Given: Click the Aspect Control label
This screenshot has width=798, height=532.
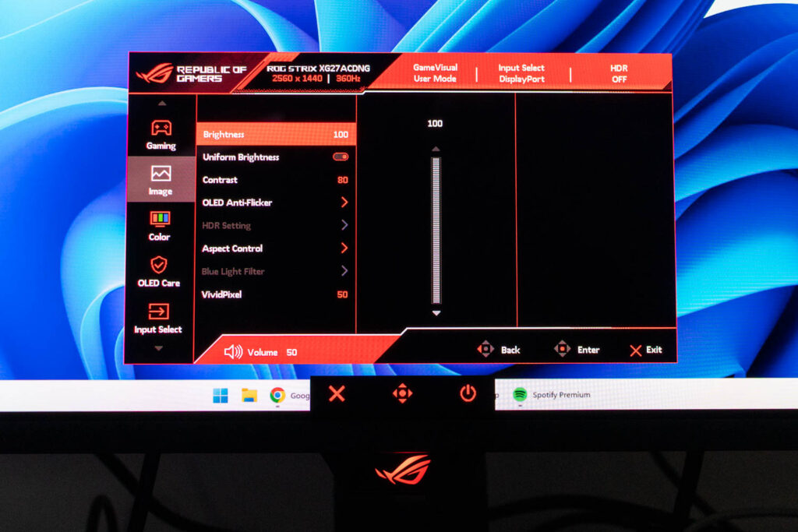Looking at the screenshot, I should pos(232,248).
